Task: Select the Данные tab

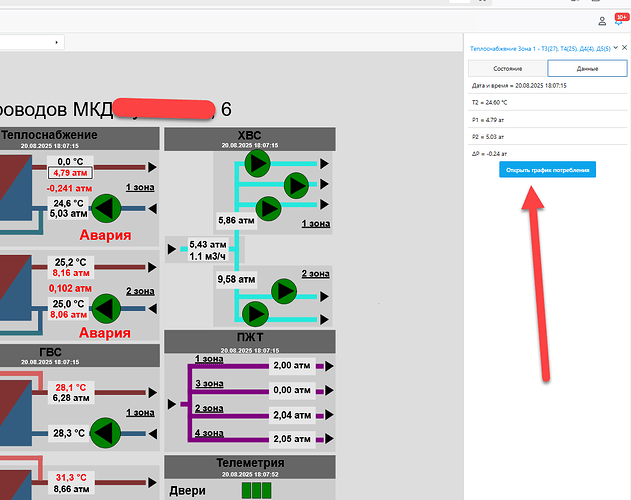Action: (586, 68)
